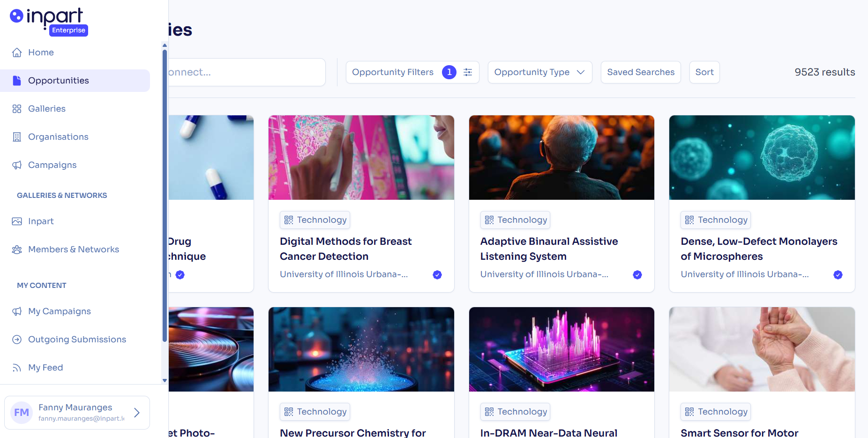Click the Campaigns megaphone icon

[x=17, y=165]
